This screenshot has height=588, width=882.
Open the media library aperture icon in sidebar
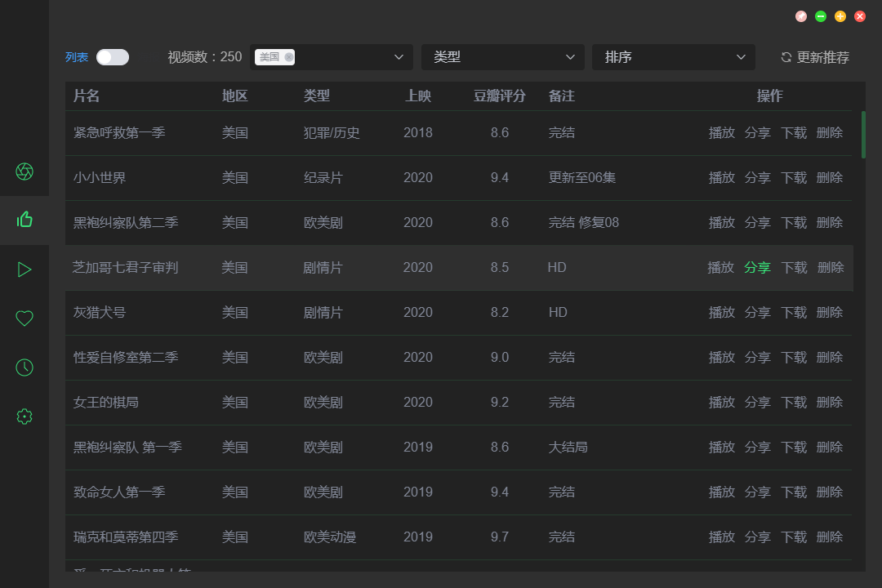pyautogui.click(x=24, y=171)
